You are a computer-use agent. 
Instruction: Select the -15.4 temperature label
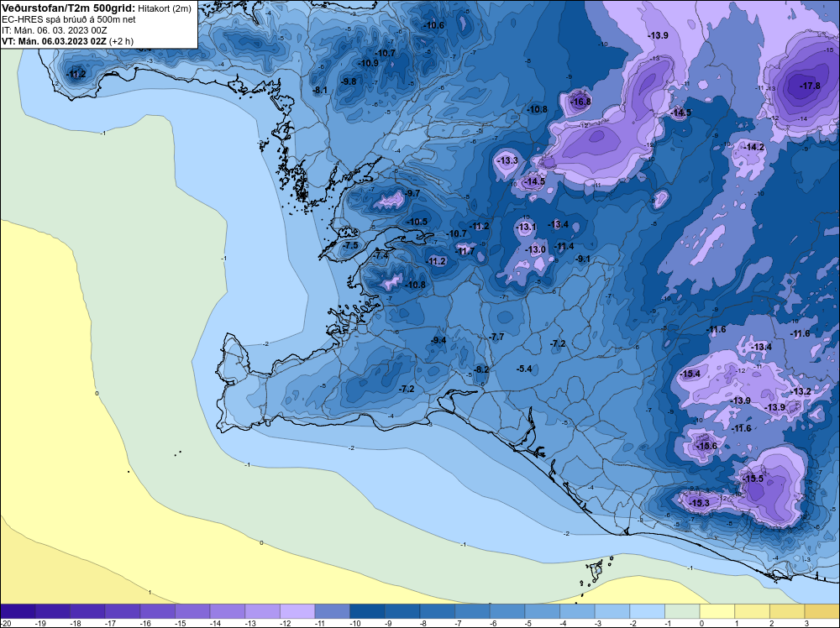(690, 374)
